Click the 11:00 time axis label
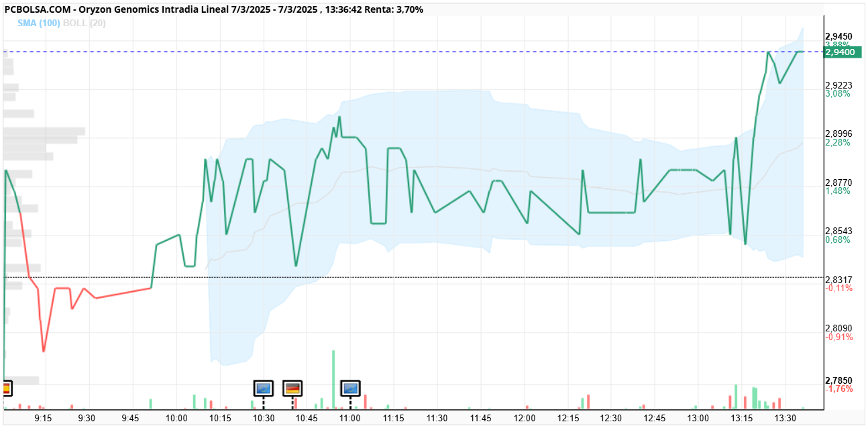 [350, 418]
